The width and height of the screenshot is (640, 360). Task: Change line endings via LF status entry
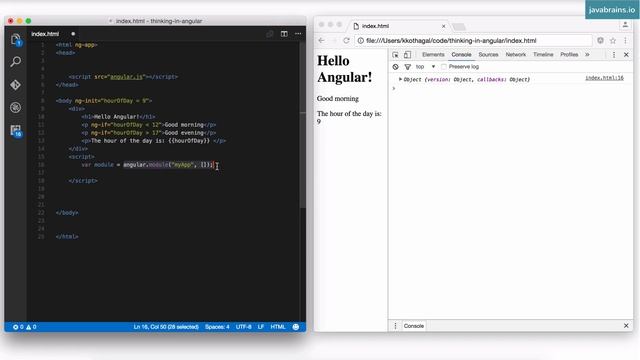pyautogui.click(x=260, y=327)
